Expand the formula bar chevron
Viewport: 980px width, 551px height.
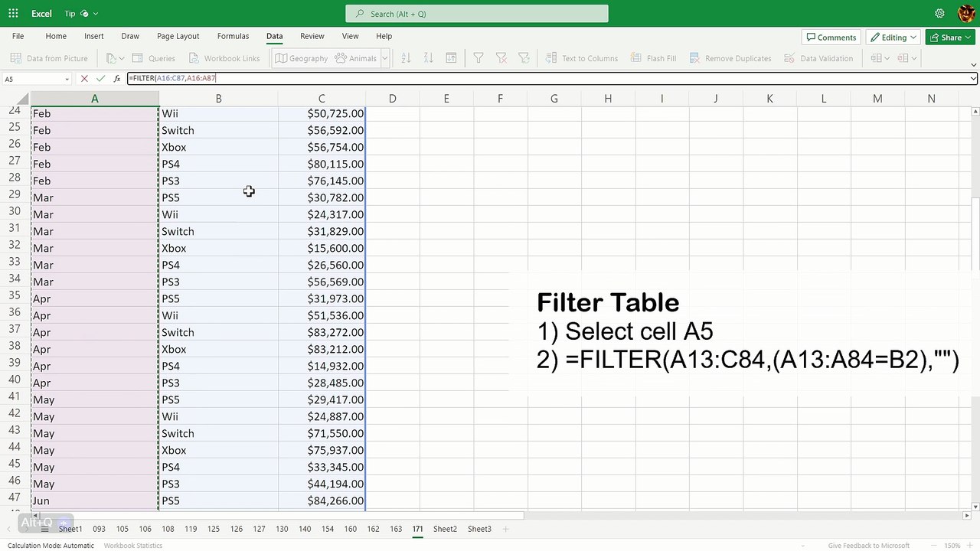973,78
